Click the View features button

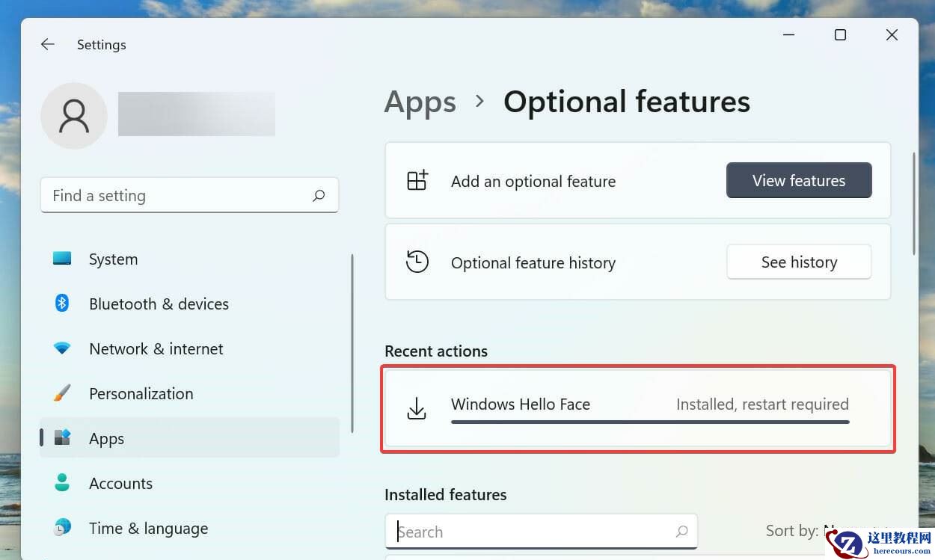pyautogui.click(x=798, y=181)
